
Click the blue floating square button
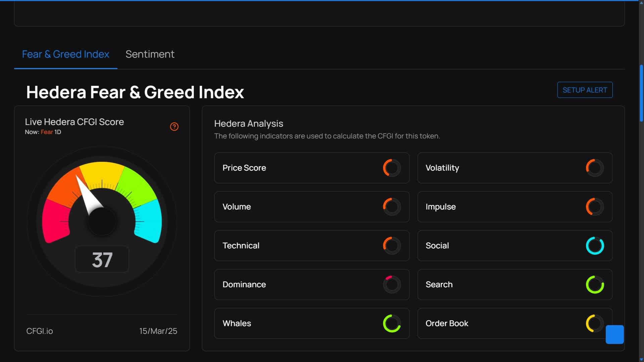click(614, 335)
